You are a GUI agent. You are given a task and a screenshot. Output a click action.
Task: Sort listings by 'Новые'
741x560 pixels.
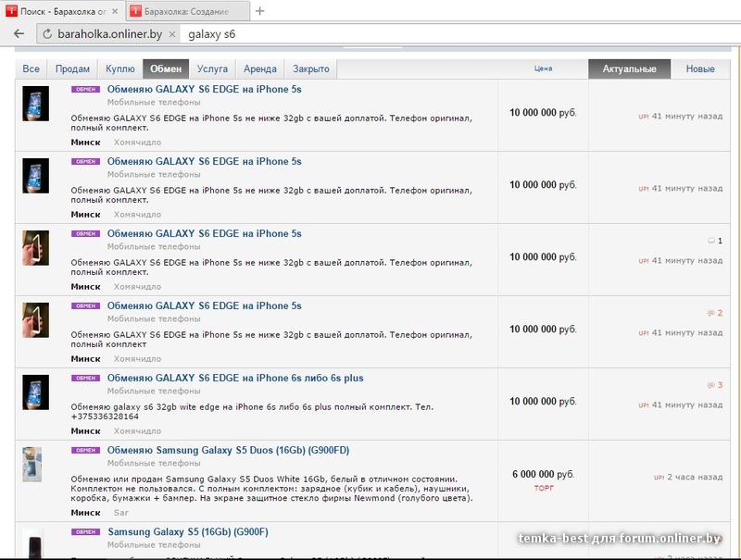tap(699, 69)
